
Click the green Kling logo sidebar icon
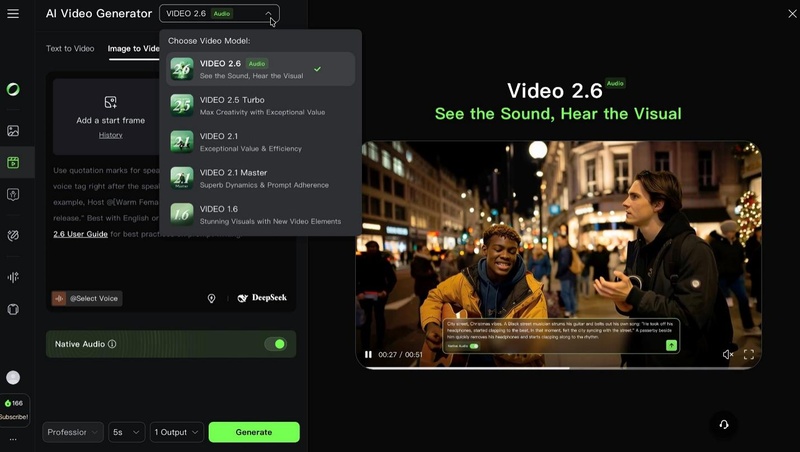coord(13,89)
